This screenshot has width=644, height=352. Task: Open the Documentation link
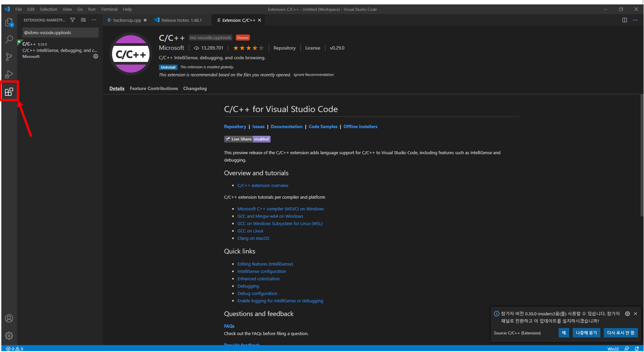(287, 126)
